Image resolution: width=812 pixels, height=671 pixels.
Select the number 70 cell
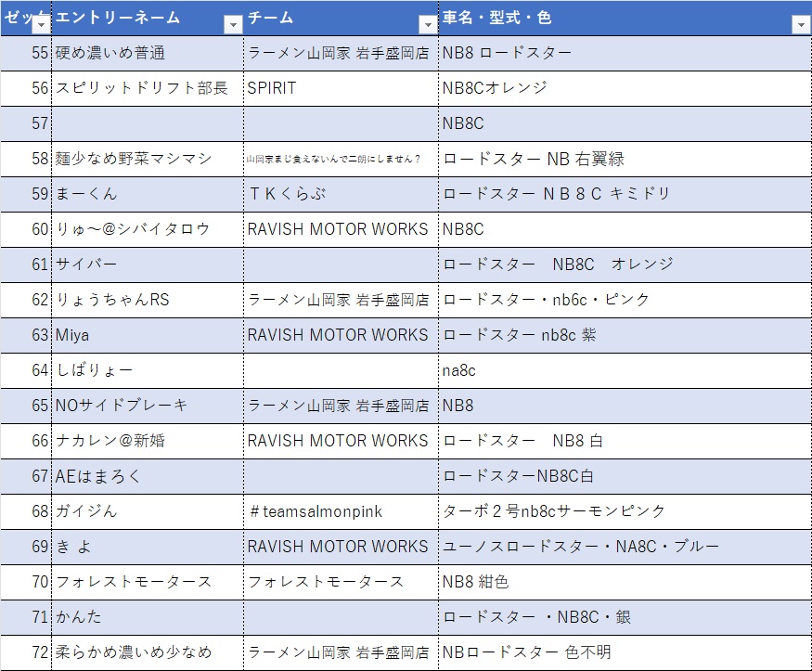tap(28, 582)
